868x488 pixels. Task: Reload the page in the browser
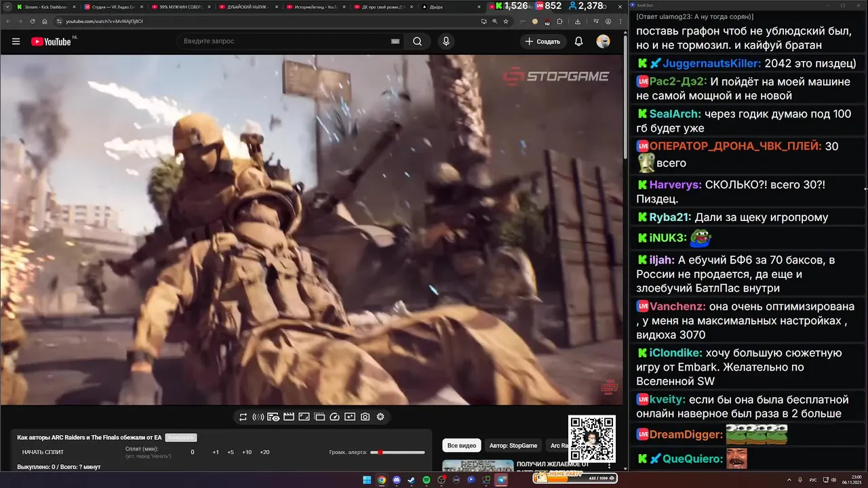pyautogui.click(x=33, y=21)
